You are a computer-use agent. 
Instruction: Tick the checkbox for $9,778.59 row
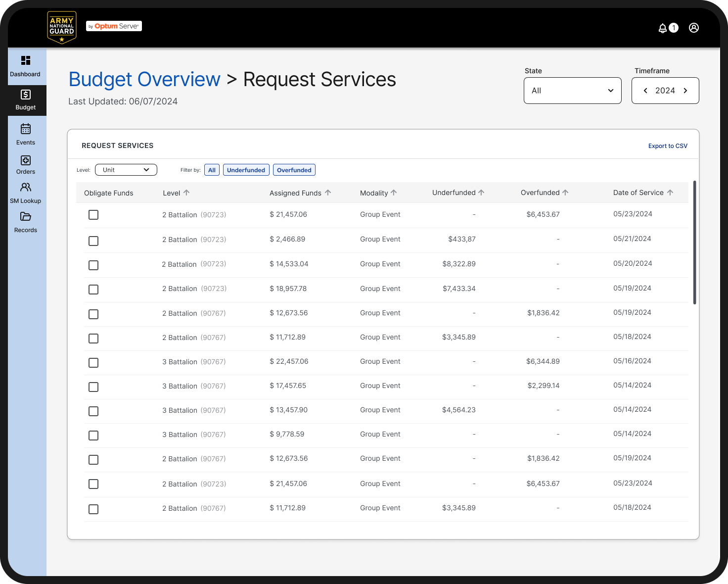93,436
